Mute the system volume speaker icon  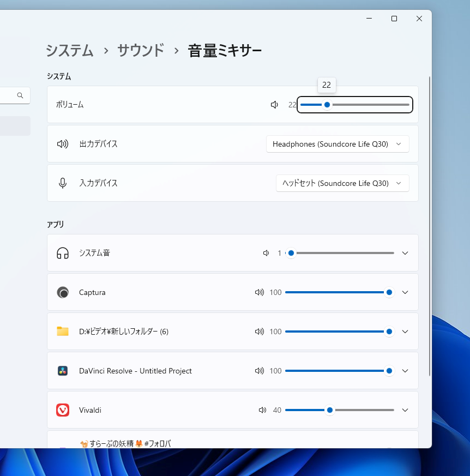click(x=274, y=105)
